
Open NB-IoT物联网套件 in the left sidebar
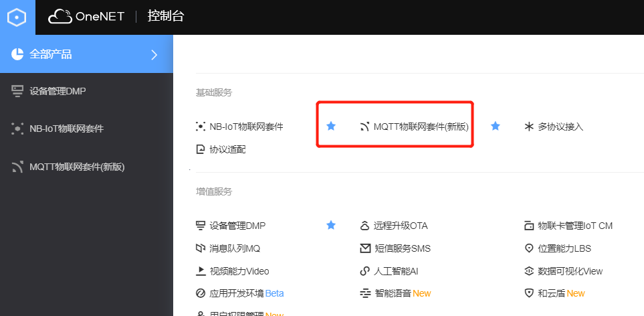coord(66,129)
